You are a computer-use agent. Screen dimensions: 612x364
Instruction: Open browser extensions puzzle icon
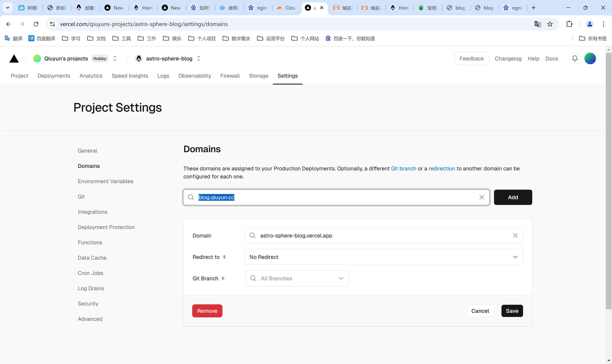click(x=569, y=24)
